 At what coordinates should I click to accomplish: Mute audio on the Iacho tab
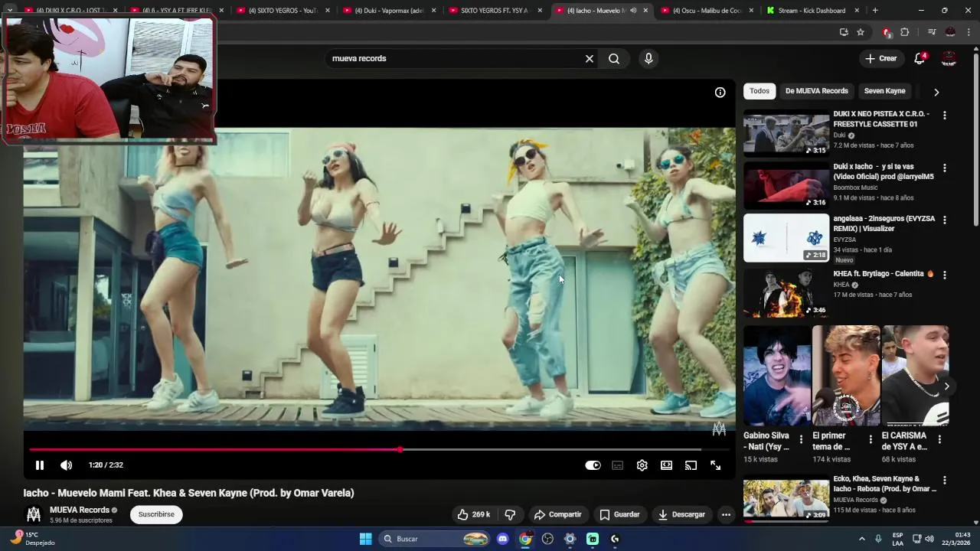point(633,11)
